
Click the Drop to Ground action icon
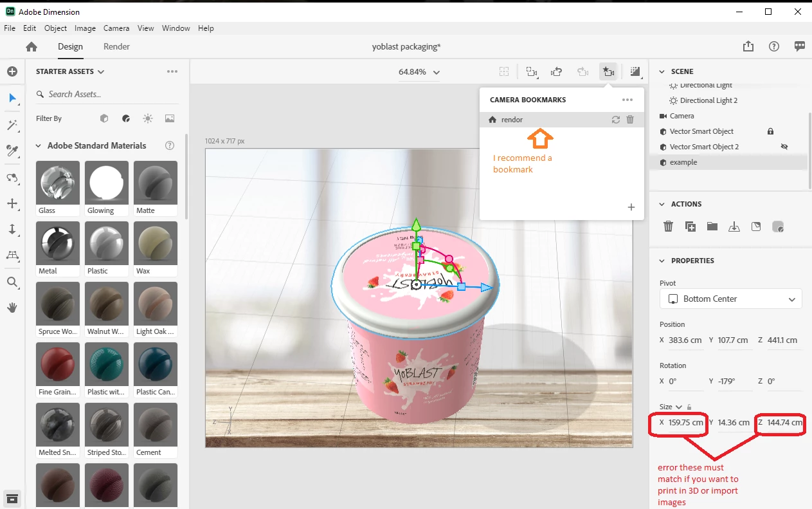734,227
